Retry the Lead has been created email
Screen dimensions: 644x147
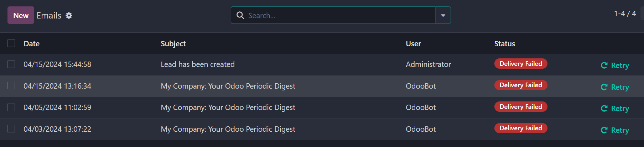coord(615,65)
